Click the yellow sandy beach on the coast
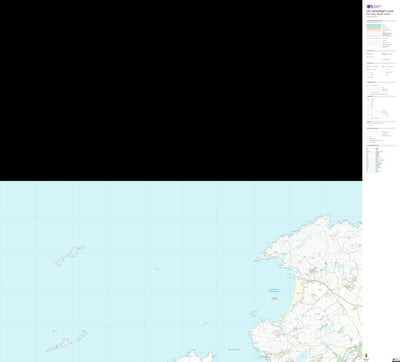 click(297, 295)
